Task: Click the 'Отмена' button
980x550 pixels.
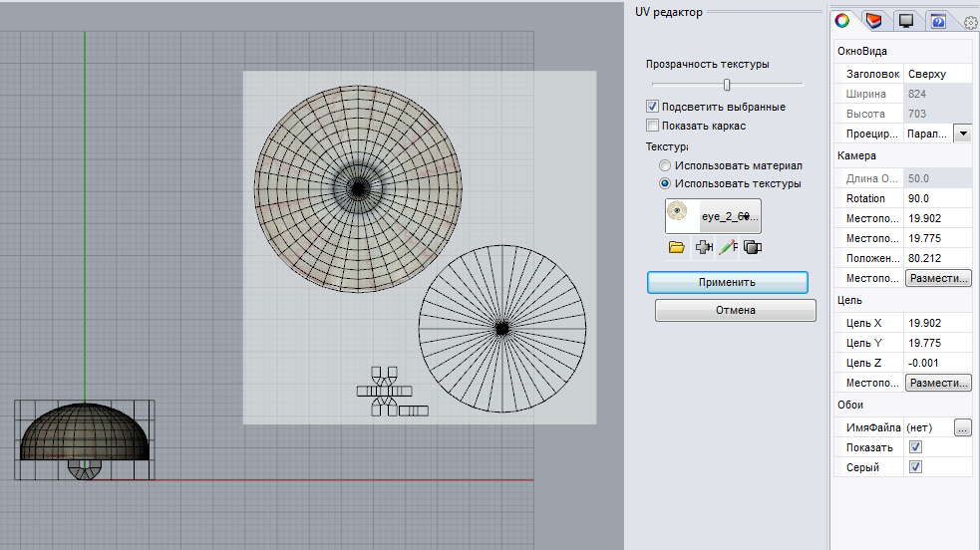Action: pos(735,311)
